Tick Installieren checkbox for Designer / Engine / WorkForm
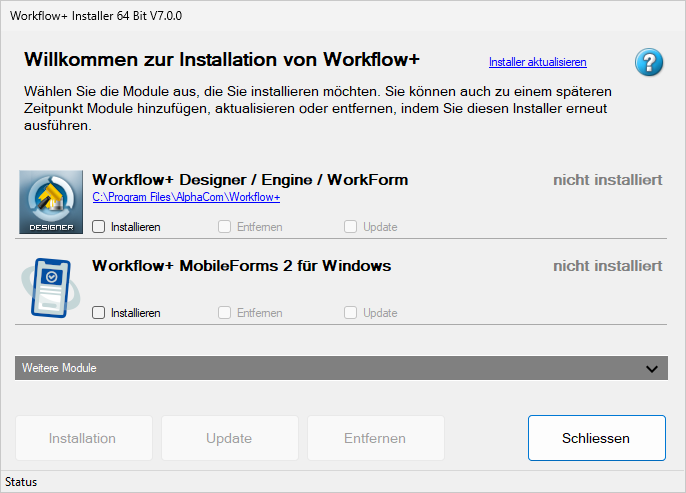Image resolution: width=686 pixels, height=493 pixels. tap(98, 227)
